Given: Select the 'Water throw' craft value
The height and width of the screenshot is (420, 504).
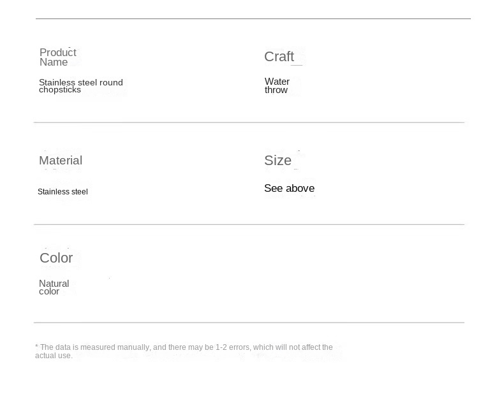Looking at the screenshot, I should [x=277, y=86].
